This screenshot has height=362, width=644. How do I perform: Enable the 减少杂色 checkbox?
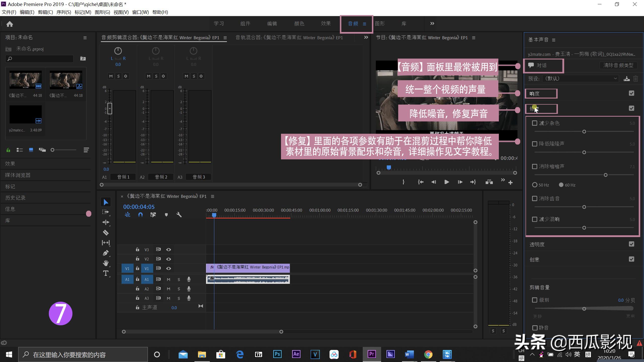(x=535, y=123)
